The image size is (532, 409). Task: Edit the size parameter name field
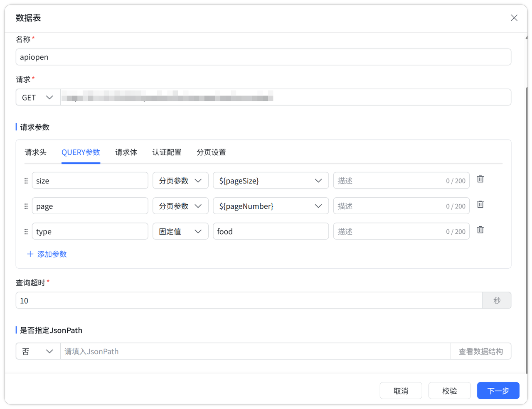(90, 181)
